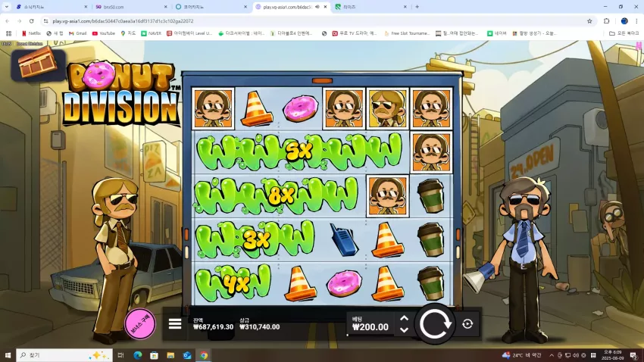Open the Chrome profile avatar
The image size is (644, 362).
tap(624, 21)
